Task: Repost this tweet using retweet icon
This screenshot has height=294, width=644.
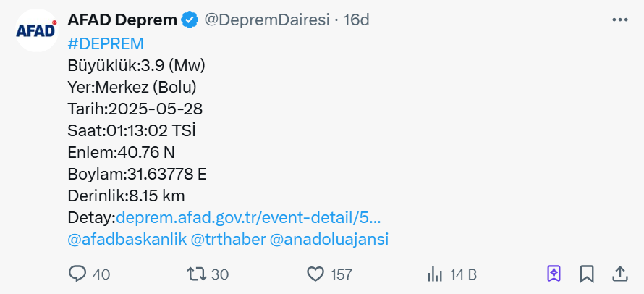Action: click(197, 274)
